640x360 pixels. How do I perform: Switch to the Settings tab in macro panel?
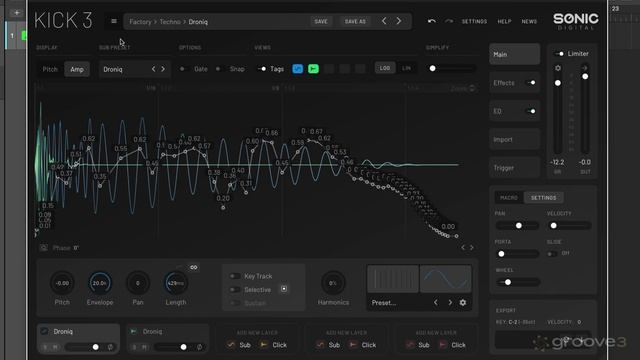pyautogui.click(x=543, y=198)
